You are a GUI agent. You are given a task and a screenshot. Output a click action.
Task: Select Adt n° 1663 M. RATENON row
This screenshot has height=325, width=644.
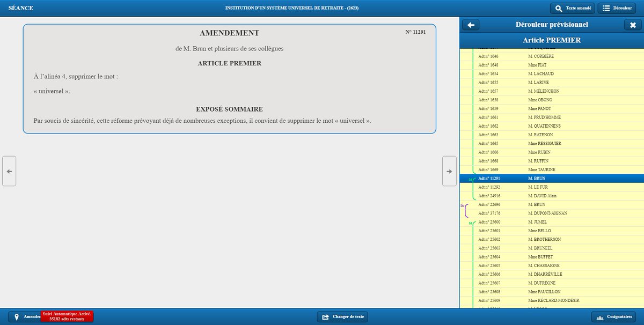click(552, 135)
